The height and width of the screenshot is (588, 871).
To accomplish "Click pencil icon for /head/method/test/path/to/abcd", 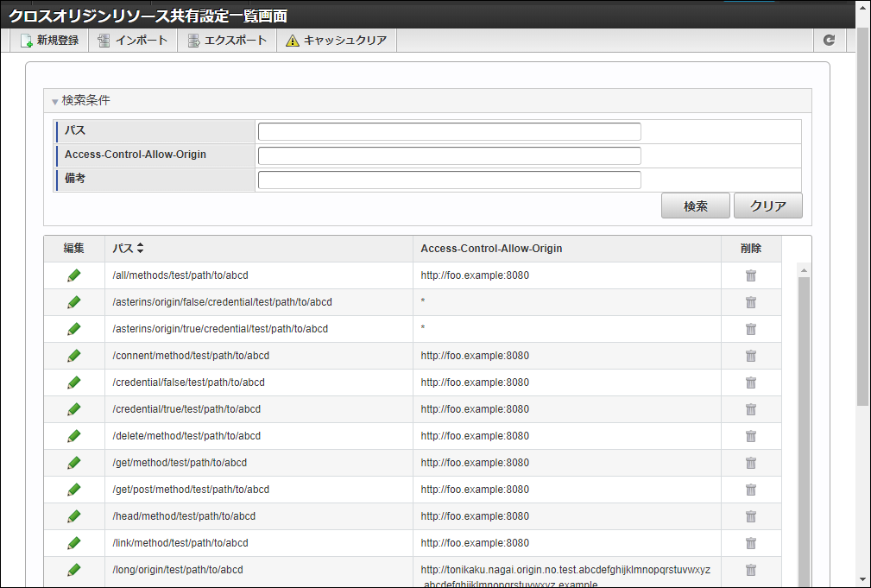I will pos(74,516).
